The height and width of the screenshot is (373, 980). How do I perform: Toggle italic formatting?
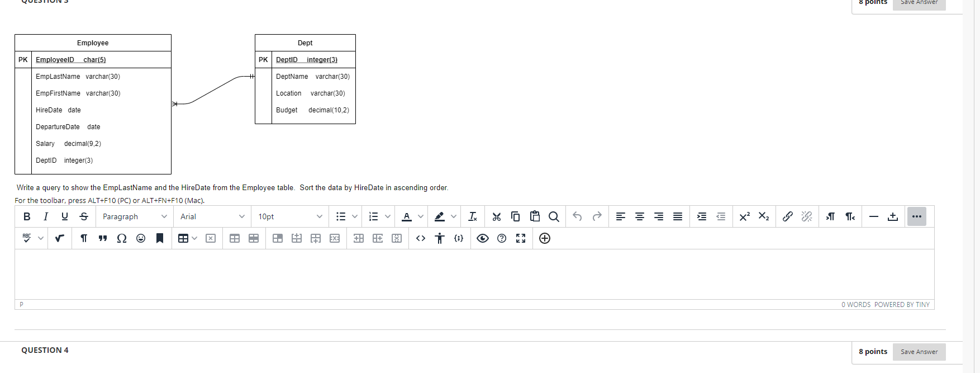point(46,216)
